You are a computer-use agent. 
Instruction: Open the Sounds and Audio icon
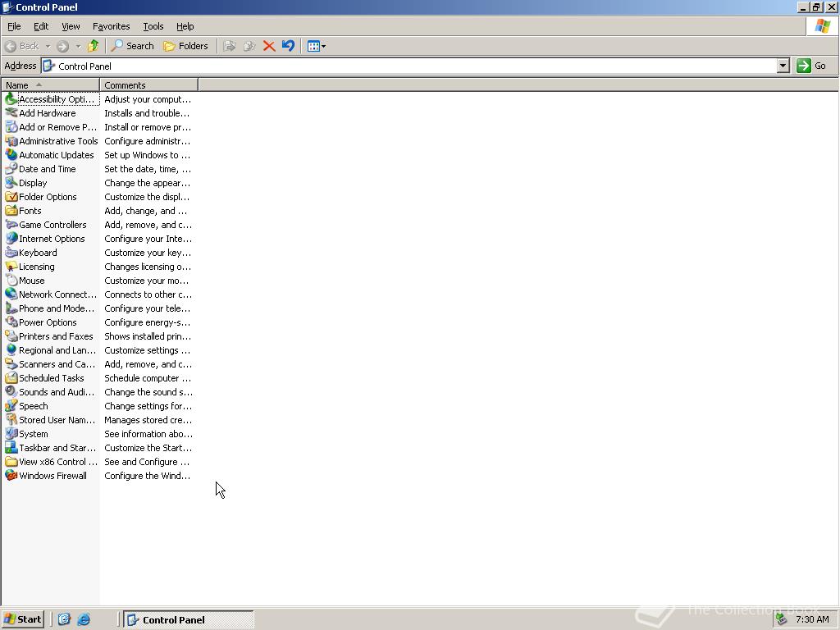(11, 391)
